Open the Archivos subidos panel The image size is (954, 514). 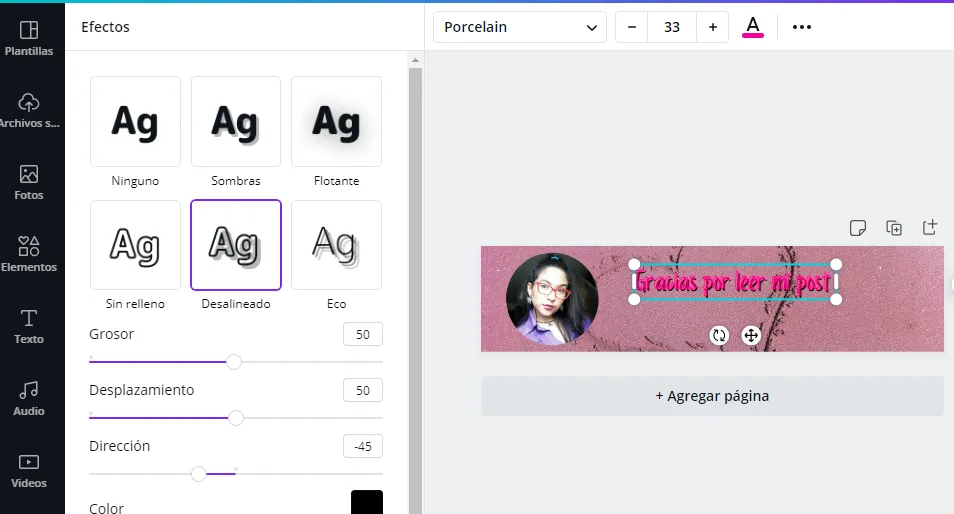(x=29, y=110)
